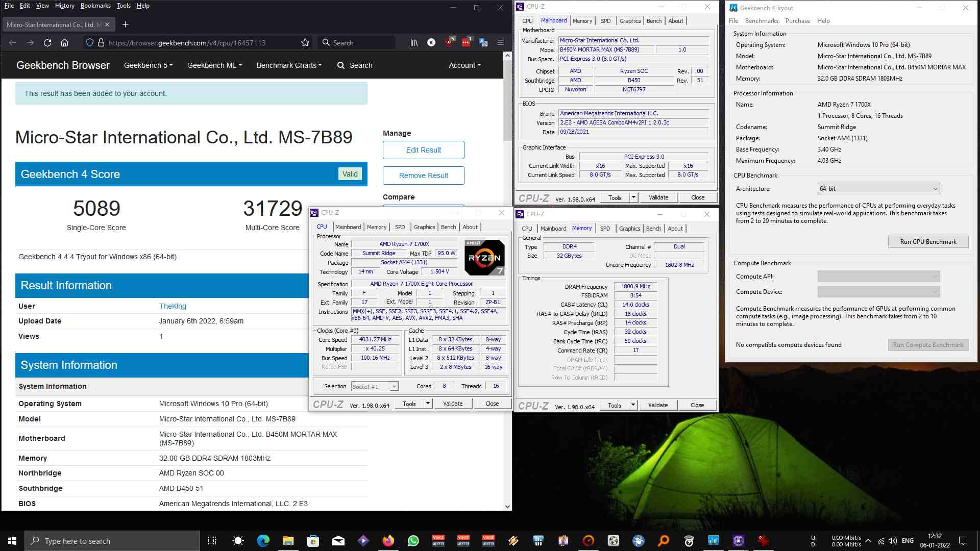
Task: Click Tools button in CPU-Z Mainboard window
Action: (615, 197)
